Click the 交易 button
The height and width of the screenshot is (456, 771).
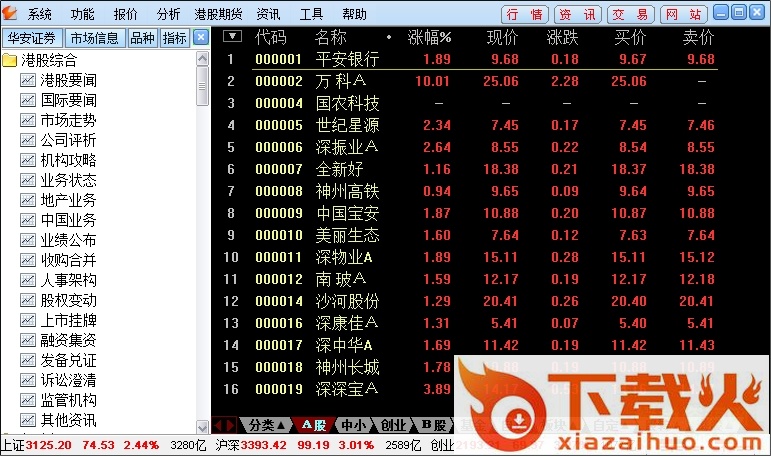pyautogui.click(x=631, y=14)
